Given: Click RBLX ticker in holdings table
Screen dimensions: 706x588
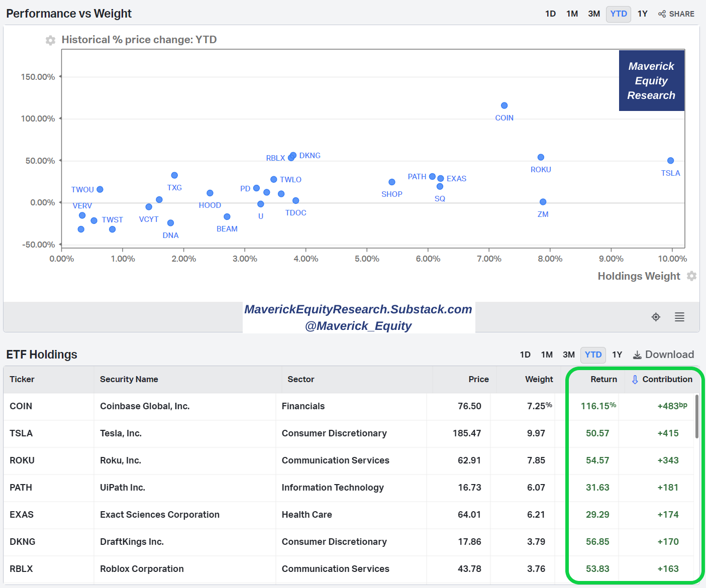Looking at the screenshot, I should (21, 569).
